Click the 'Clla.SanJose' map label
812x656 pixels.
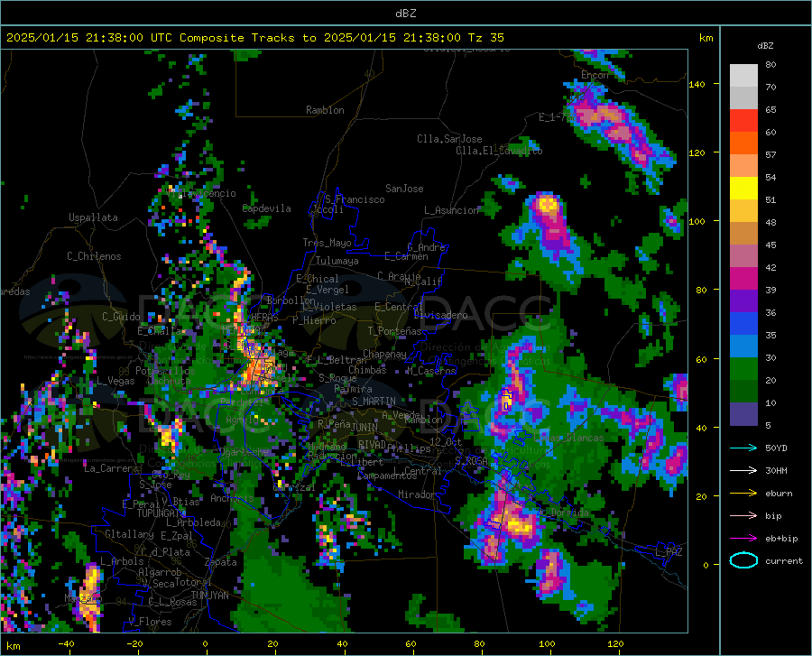click(x=449, y=139)
